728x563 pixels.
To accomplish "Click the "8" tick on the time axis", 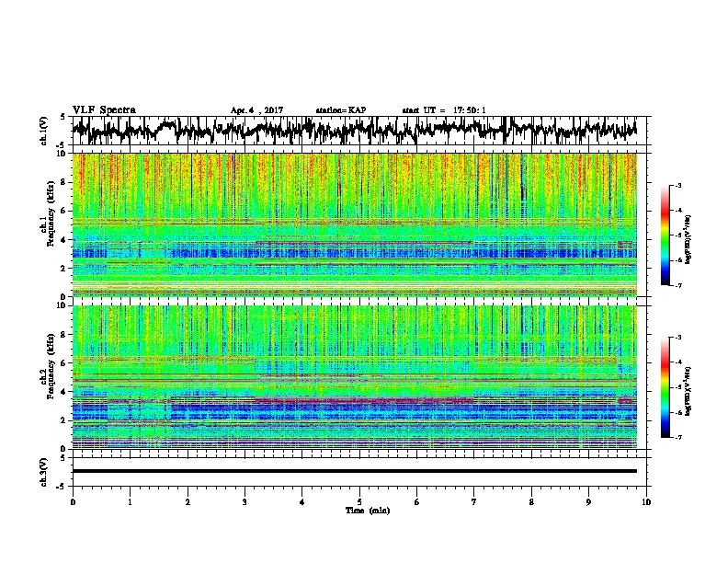I will point(531,502).
